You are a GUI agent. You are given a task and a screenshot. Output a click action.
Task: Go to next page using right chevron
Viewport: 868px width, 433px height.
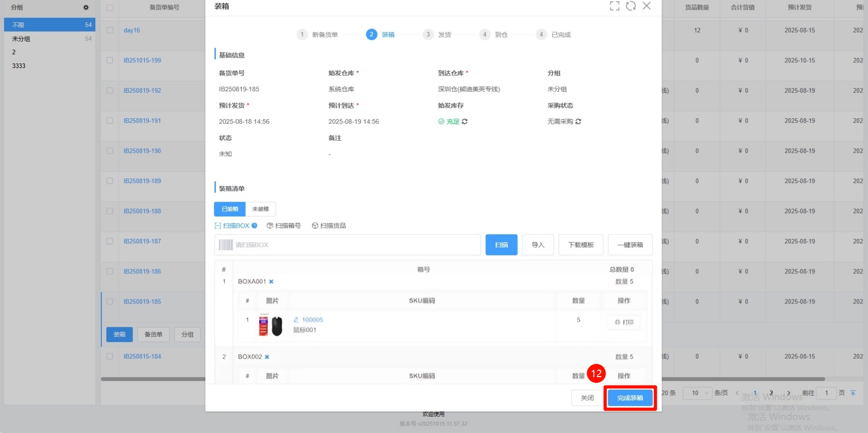pos(788,393)
